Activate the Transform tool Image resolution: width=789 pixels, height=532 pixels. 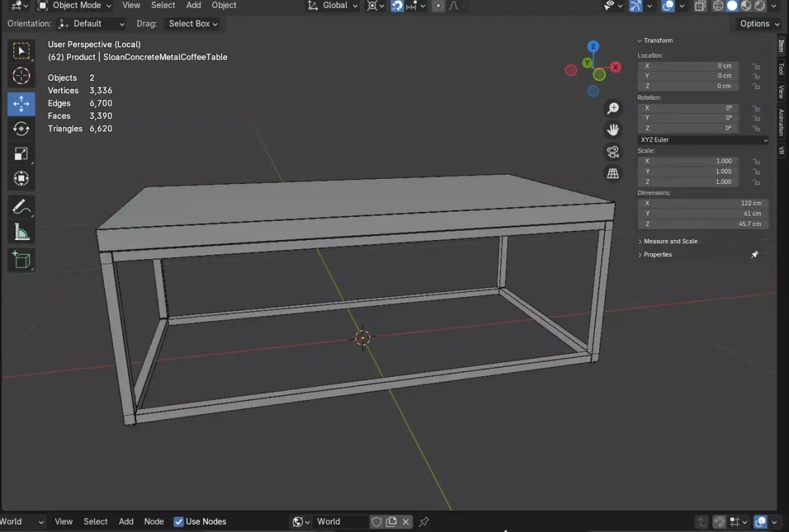click(21, 179)
